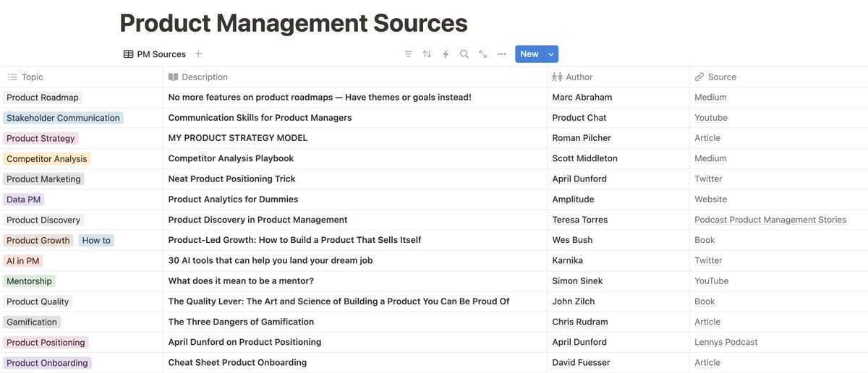The image size is (868, 373).
Task: Open 'Product Discovery in Product Management' entry
Action: point(258,220)
